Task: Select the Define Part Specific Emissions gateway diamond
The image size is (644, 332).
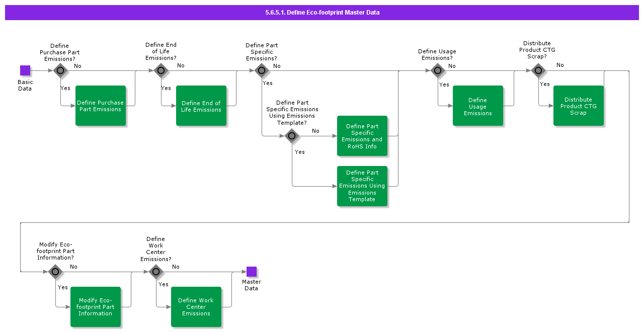Action: [262, 70]
